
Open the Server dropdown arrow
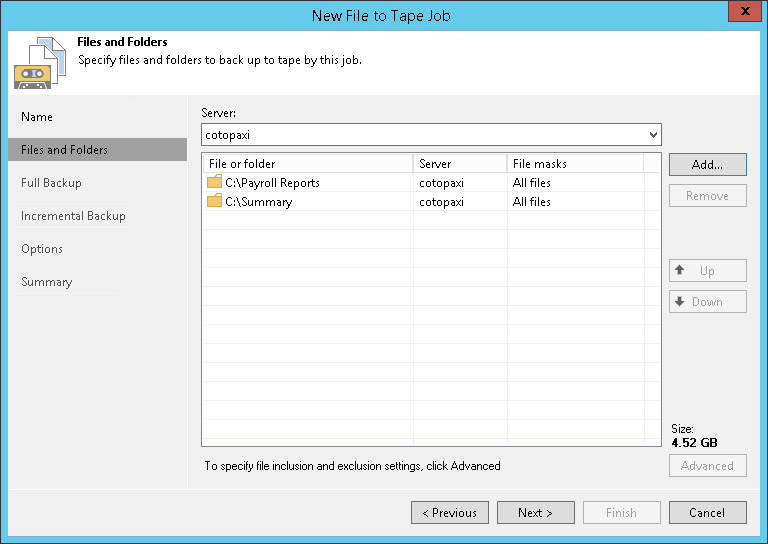[x=653, y=134]
